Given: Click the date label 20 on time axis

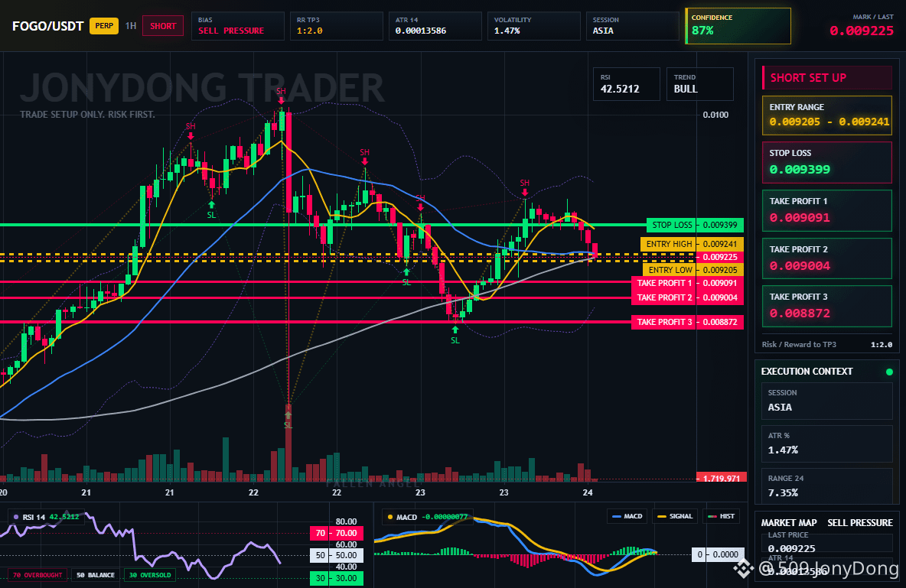Looking at the screenshot, I should click(4, 492).
